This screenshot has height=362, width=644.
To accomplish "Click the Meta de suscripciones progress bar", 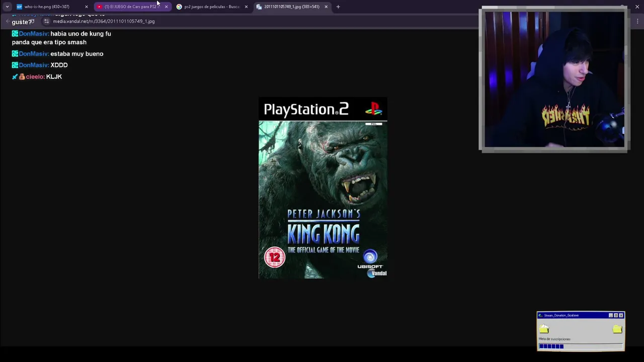I will [x=581, y=346].
